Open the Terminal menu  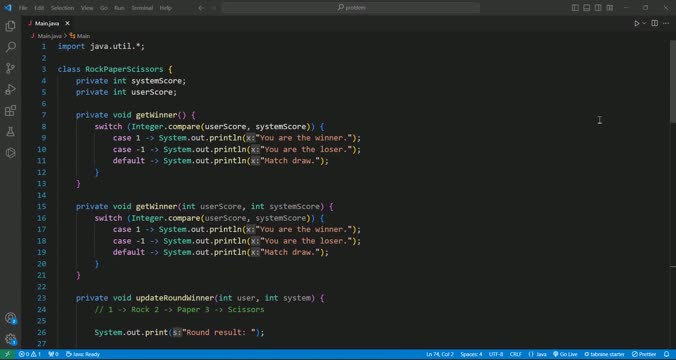pos(142,8)
